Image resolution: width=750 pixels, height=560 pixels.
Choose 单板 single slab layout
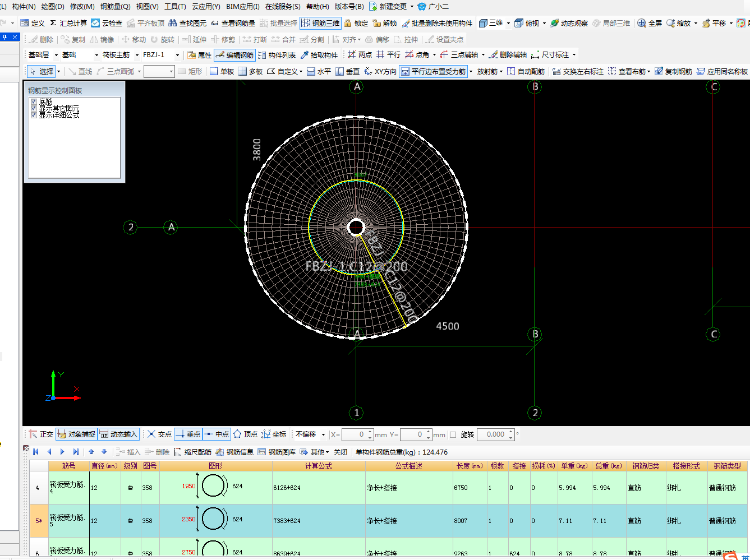[222, 71]
